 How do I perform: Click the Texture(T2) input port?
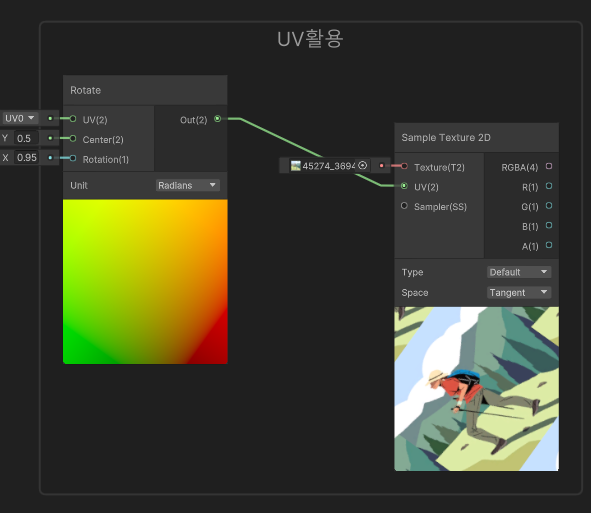point(404,166)
